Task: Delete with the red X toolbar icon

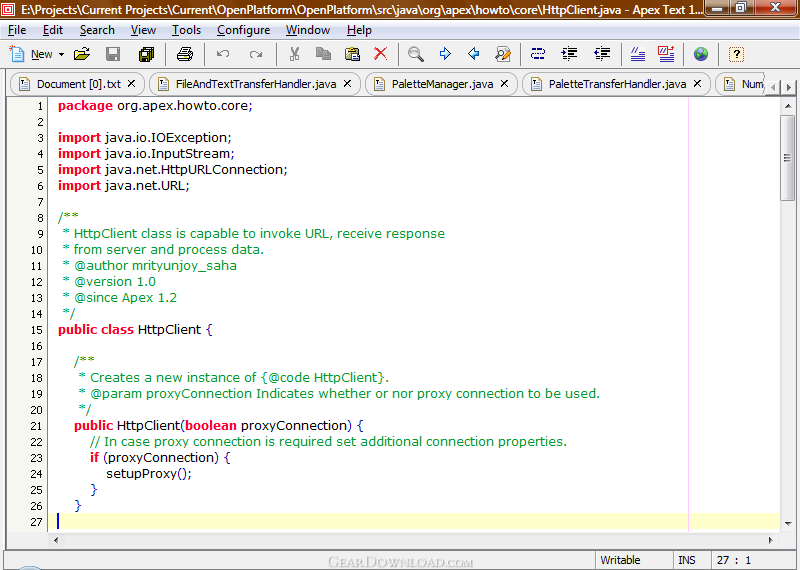Action: (381, 54)
